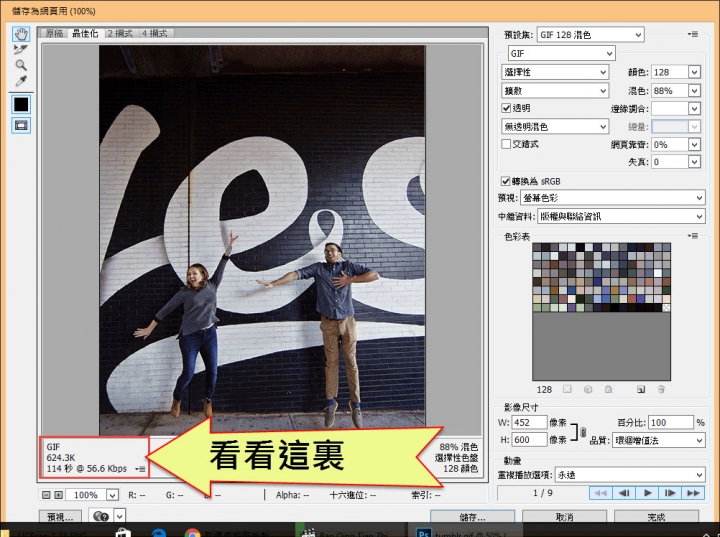Select the Slice Select tool
Screen dimensions: 720x537
tap(21, 49)
